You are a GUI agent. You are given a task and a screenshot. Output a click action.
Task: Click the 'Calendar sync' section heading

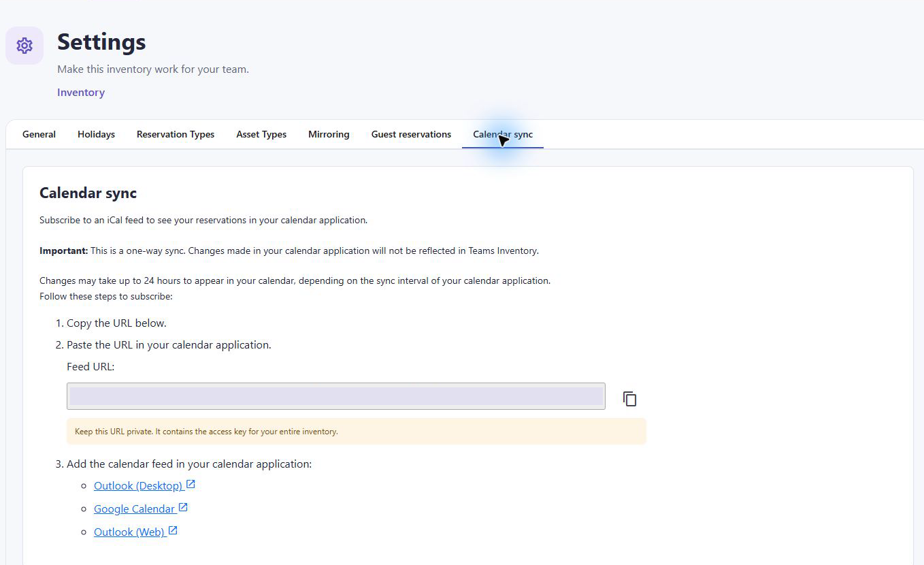pos(88,193)
